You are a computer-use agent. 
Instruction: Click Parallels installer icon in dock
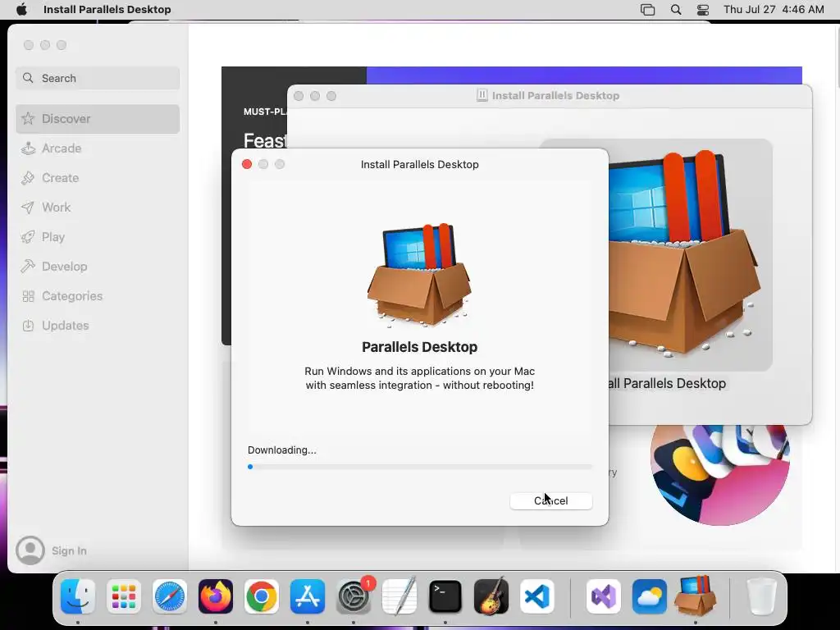(x=696, y=596)
